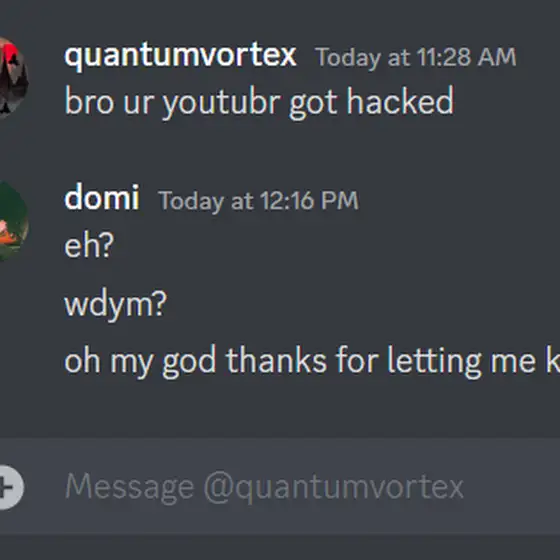The height and width of the screenshot is (560, 560).
Task: Click the word 'god' in domi's message
Action: click(189, 362)
